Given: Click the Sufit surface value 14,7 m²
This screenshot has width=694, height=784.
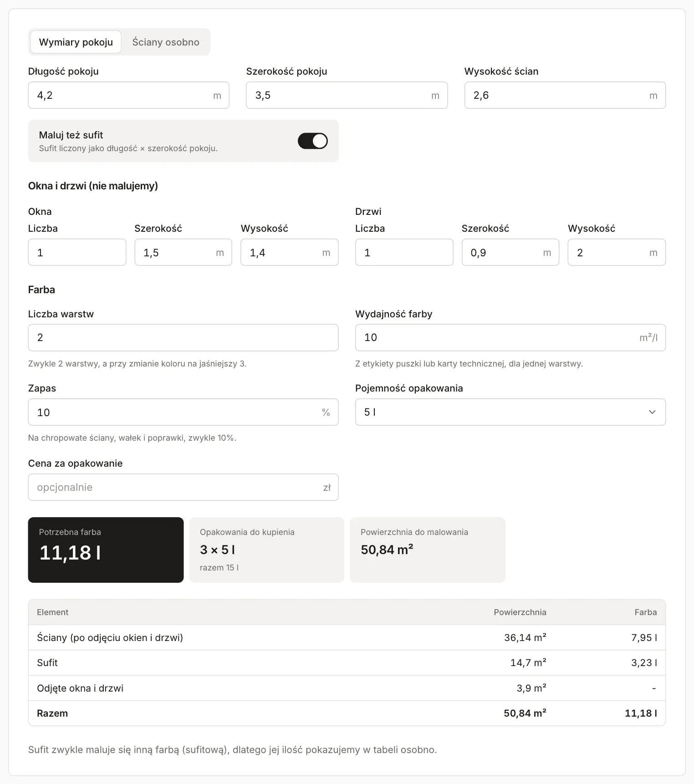Looking at the screenshot, I should pos(528,663).
